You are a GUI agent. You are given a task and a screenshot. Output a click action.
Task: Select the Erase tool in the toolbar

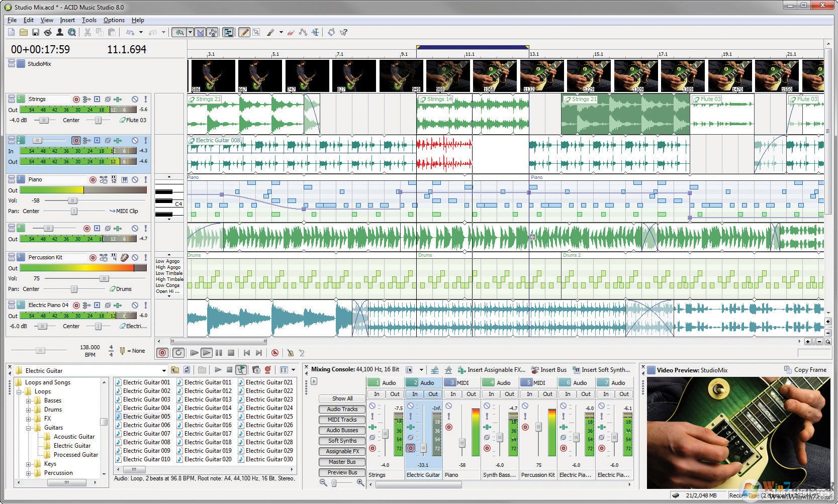pos(291,32)
